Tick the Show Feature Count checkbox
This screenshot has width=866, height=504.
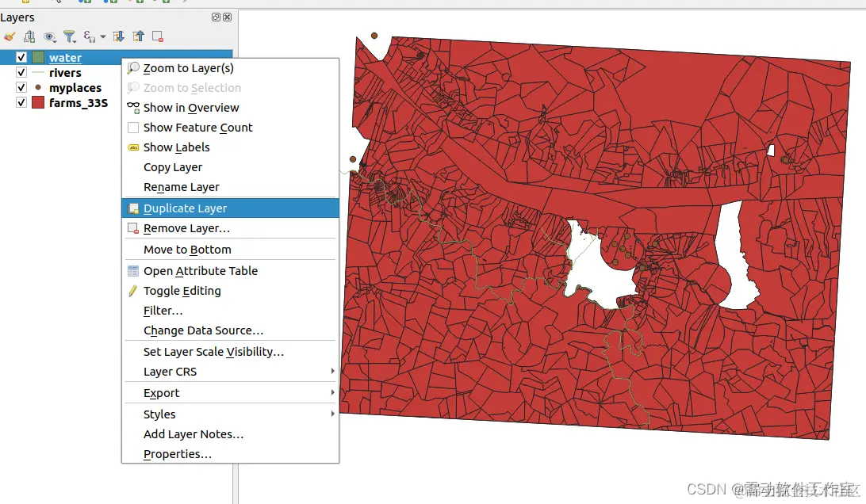pyautogui.click(x=133, y=128)
